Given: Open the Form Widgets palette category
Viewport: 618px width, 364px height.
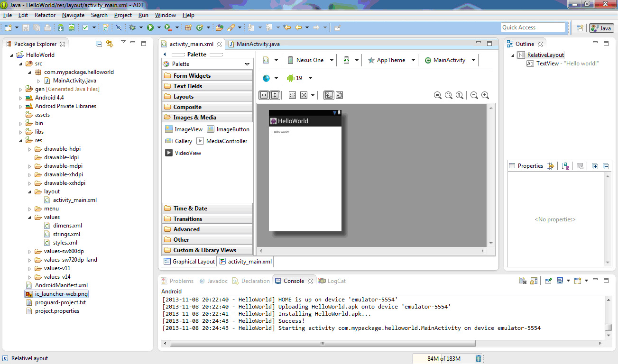Looking at the screenshot, I should coord(207,76).
